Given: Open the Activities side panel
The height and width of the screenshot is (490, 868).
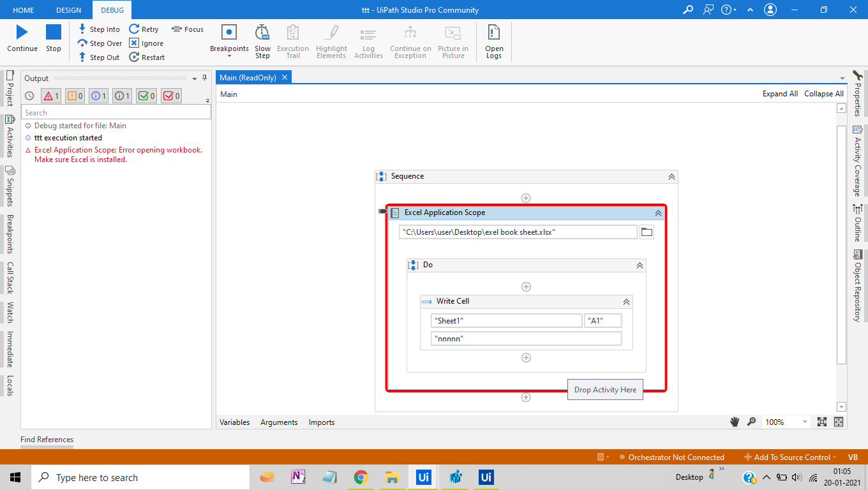Looking at the screenshot, I should [x=10, y=136].
